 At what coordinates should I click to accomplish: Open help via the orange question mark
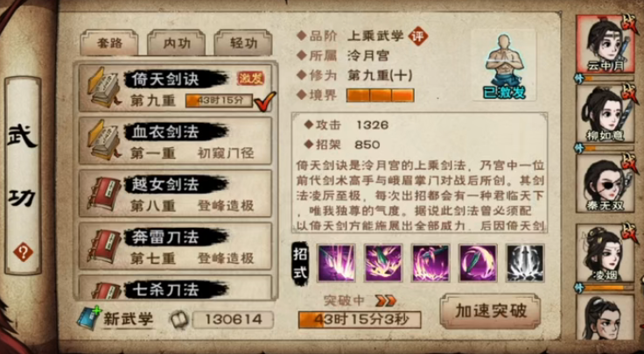[x=23, y=252]
